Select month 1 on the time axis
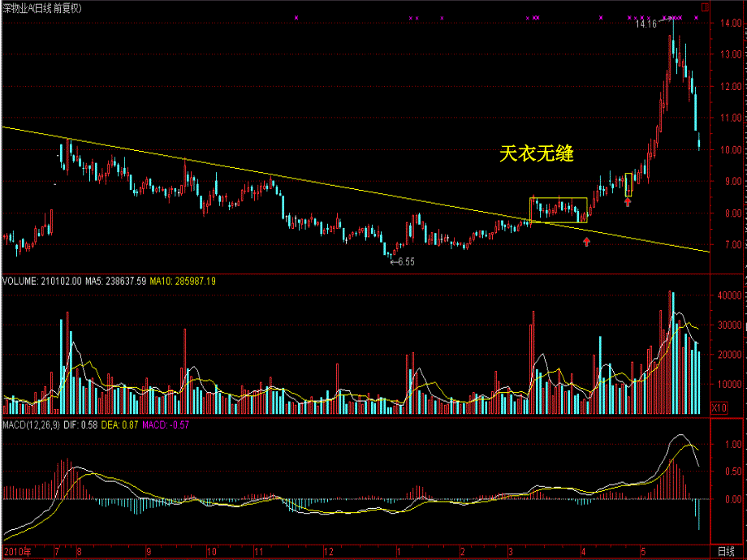Screen dimensions: 747x560 (x=399, y=553)
